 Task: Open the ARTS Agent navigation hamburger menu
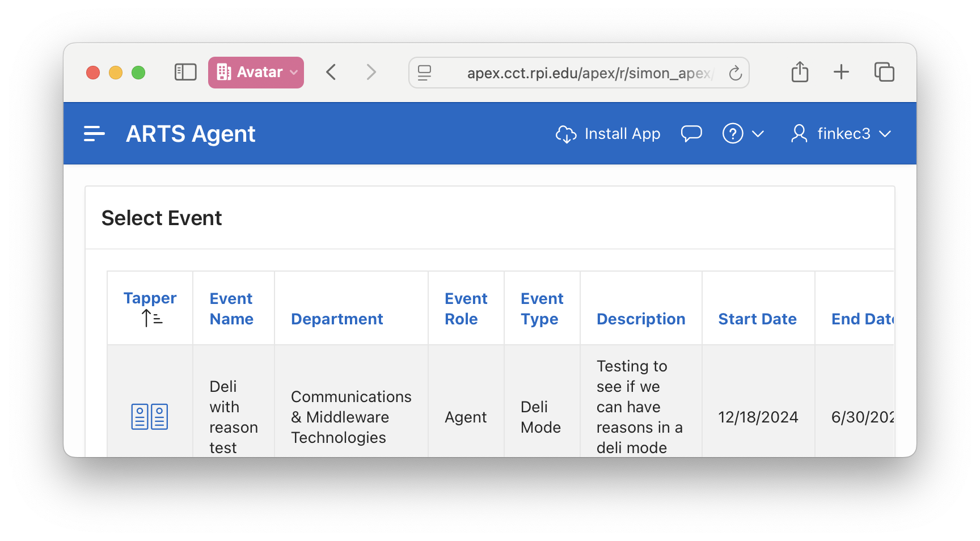tap(94, 134)
